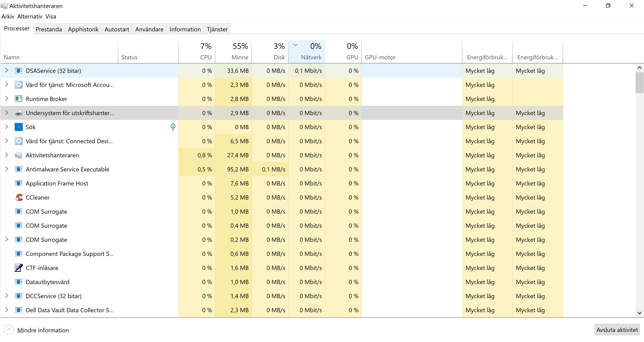The width and height of the screenshot is (644, 342).
Task: Switch to the Prestanda tab
Action: (49, 29)
